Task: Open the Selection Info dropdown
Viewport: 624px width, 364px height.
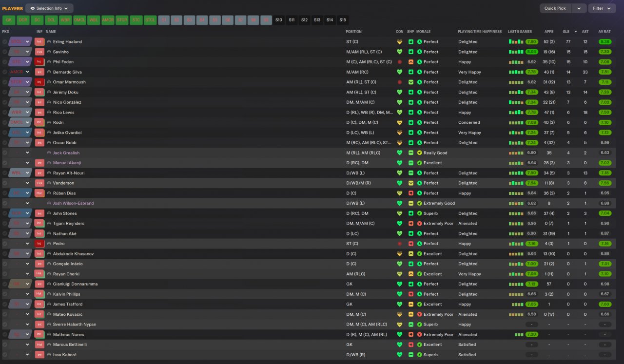Action: click(49, 8)
